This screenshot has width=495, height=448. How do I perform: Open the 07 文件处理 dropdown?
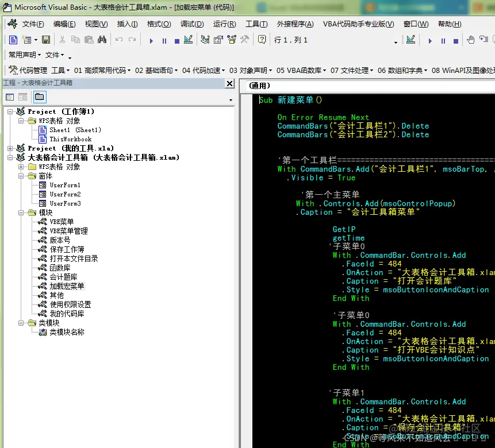(352, 70)
